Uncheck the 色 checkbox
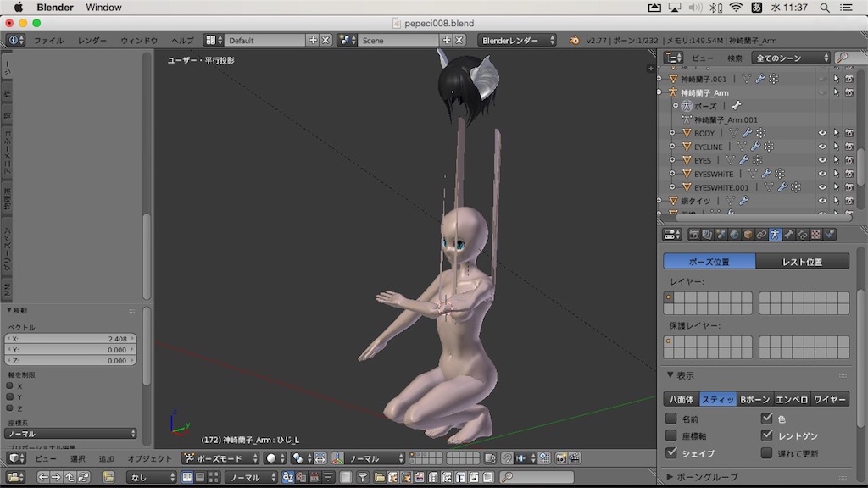This screenshot has height=488, width=868. [766, 419]
